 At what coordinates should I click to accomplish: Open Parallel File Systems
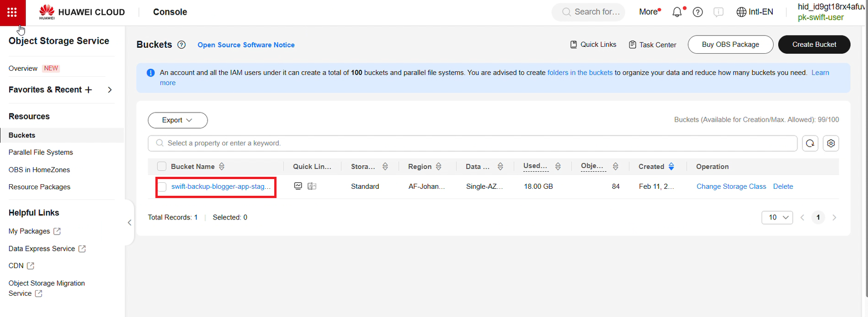tap(41, 152)
